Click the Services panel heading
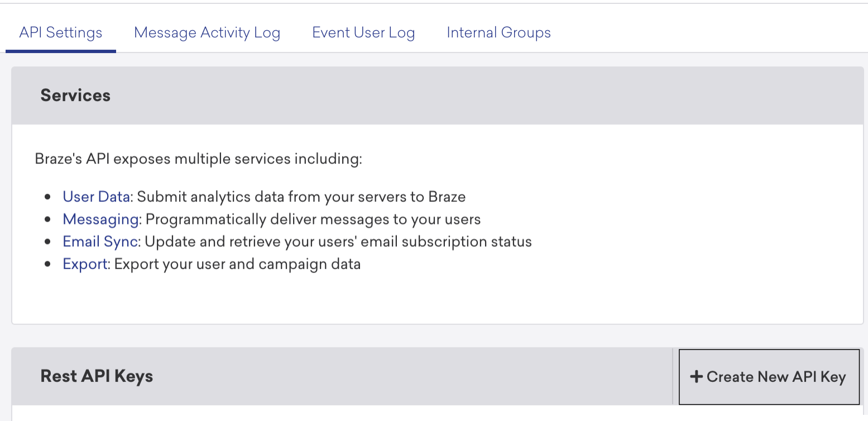 coord(75,95)
